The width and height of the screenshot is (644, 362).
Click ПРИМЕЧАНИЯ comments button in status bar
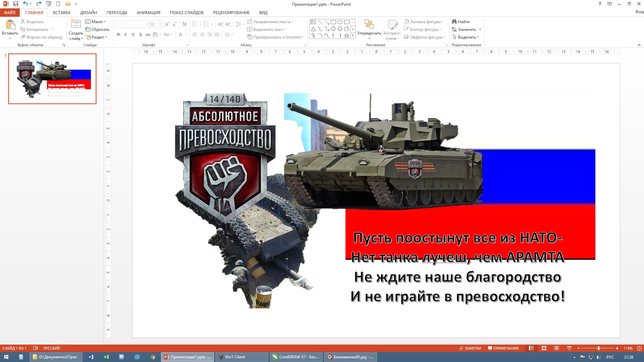[x=503, y=348]
